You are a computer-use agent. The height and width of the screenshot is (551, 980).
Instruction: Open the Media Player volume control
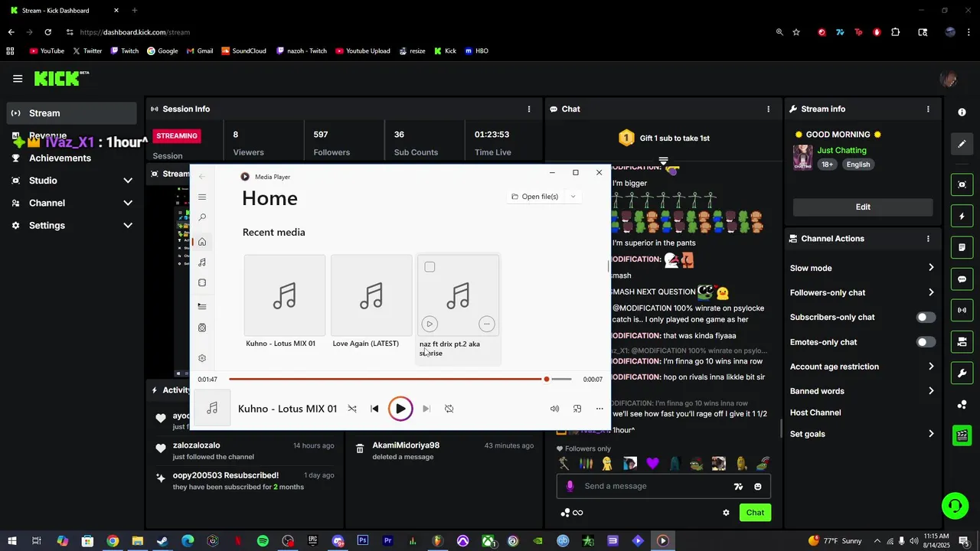(554, 409)
